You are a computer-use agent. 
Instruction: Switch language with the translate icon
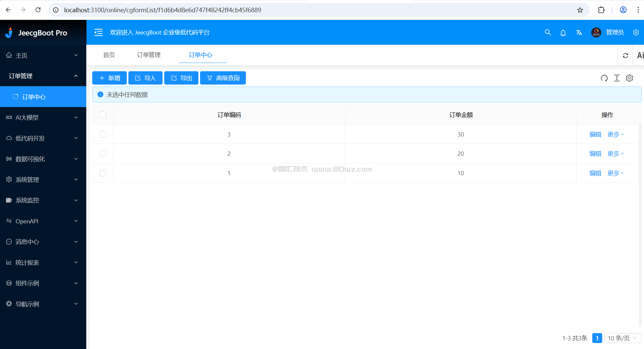(x=579, y=32)
